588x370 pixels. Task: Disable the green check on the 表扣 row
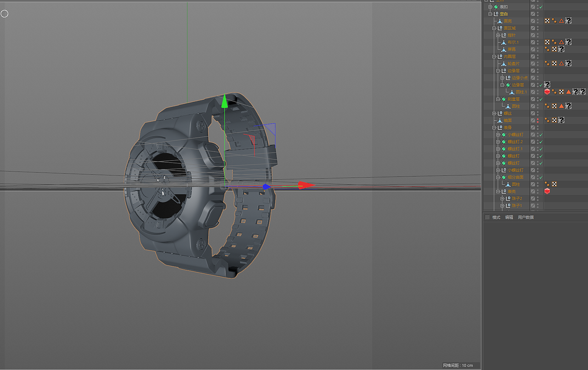click(x=541, y=7)
